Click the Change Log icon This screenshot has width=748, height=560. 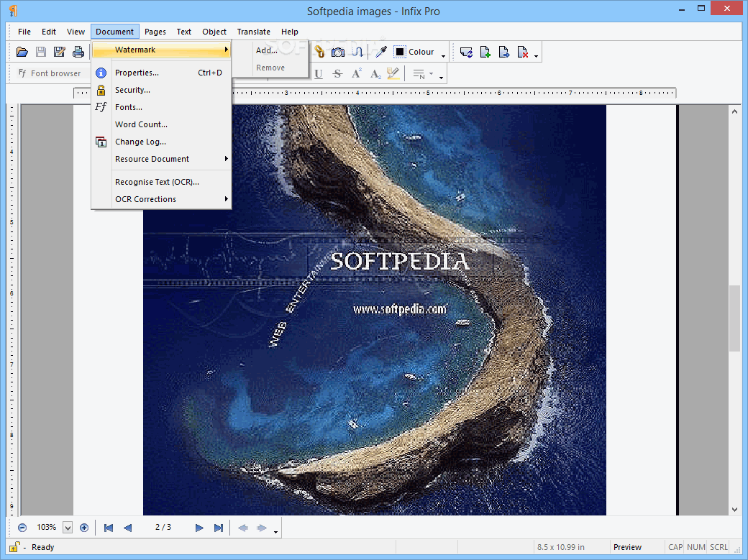[101, 142]
